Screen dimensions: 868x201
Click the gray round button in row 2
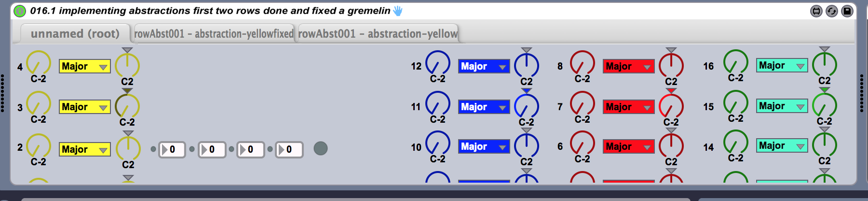321,148
